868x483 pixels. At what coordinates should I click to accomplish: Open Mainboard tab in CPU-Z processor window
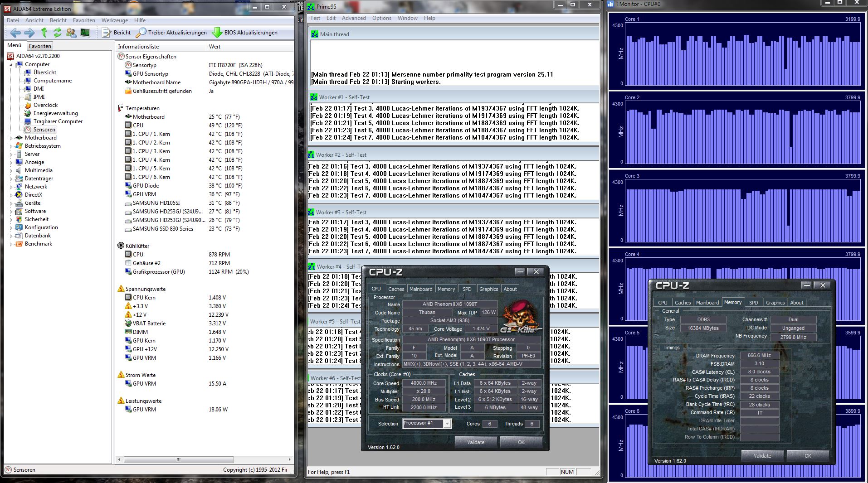pyautogui.click(x=421, y=289)
